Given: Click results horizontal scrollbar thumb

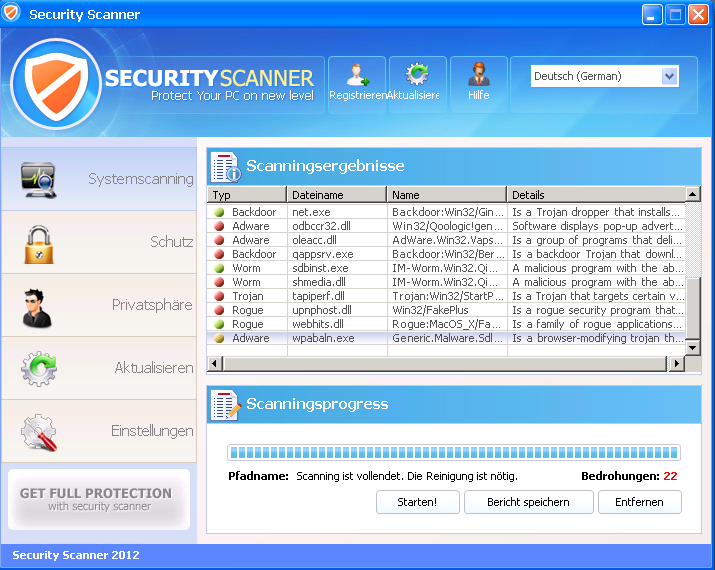Looking at the screenshot, I should coord(445,363).
